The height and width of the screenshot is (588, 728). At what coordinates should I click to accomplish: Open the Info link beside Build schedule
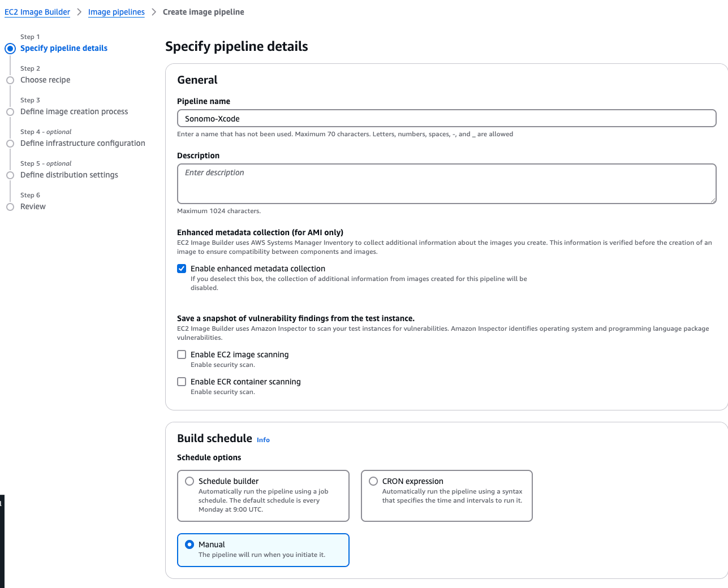point(262,439)
